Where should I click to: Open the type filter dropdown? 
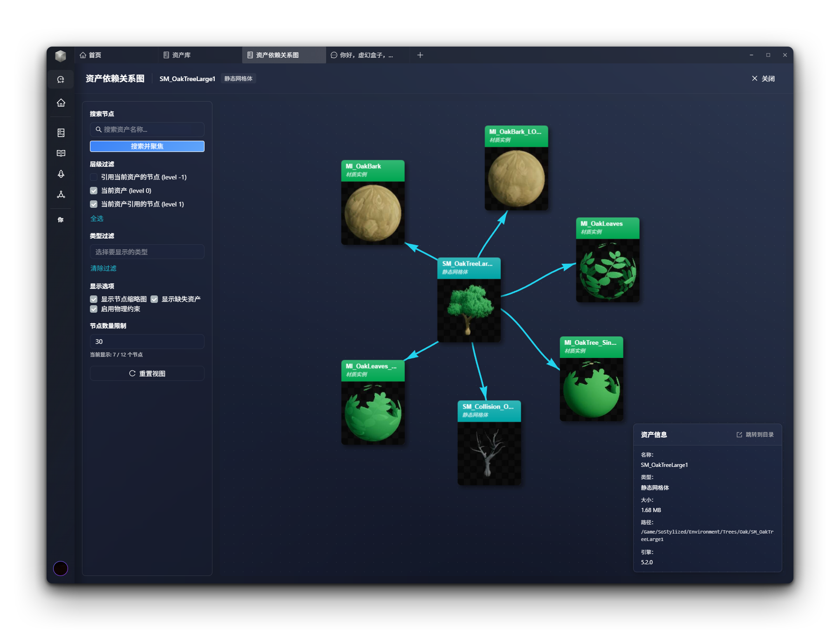click(147, 252)
